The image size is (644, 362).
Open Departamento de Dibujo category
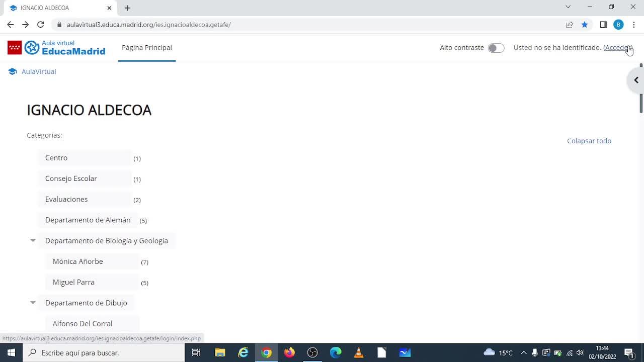pos(86,303)
